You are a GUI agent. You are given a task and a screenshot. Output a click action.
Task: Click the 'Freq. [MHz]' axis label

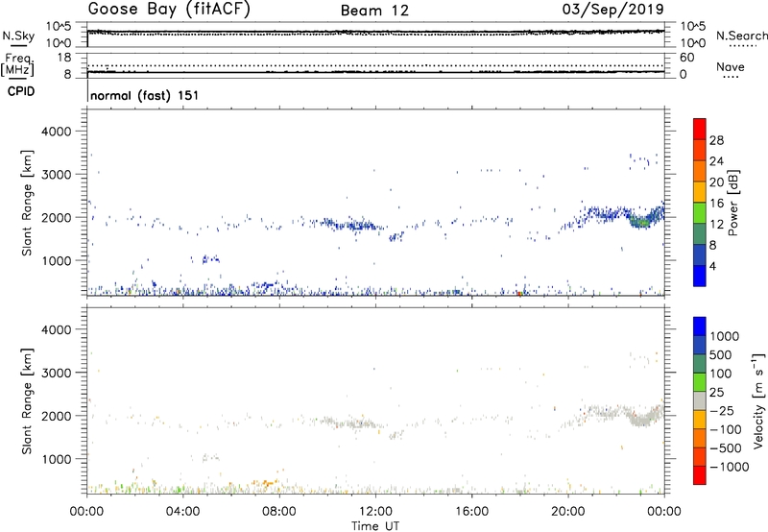pyautogui.click(x=18, y=64)
